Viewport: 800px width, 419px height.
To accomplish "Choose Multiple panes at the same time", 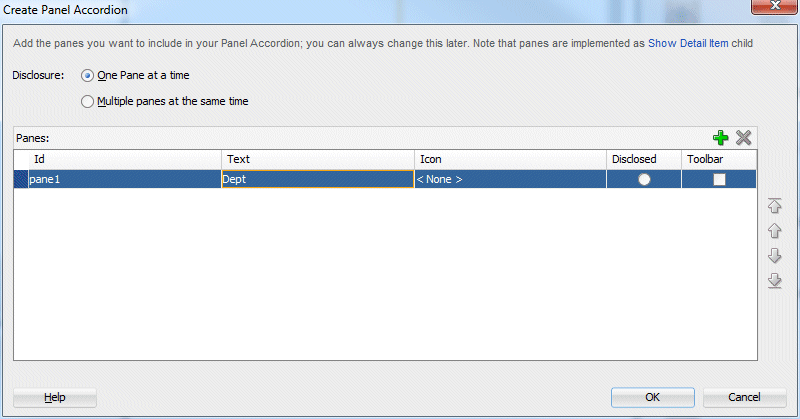I will click(x=87, y=102).
